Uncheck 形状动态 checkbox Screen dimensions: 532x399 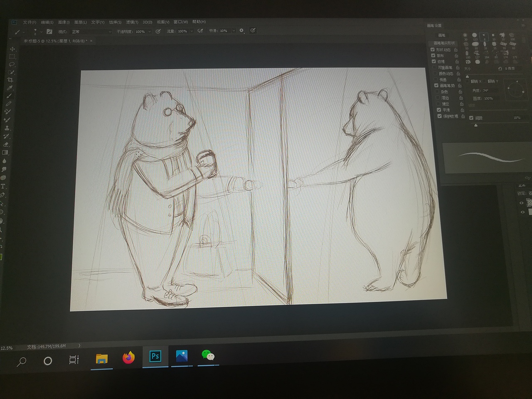433,49
